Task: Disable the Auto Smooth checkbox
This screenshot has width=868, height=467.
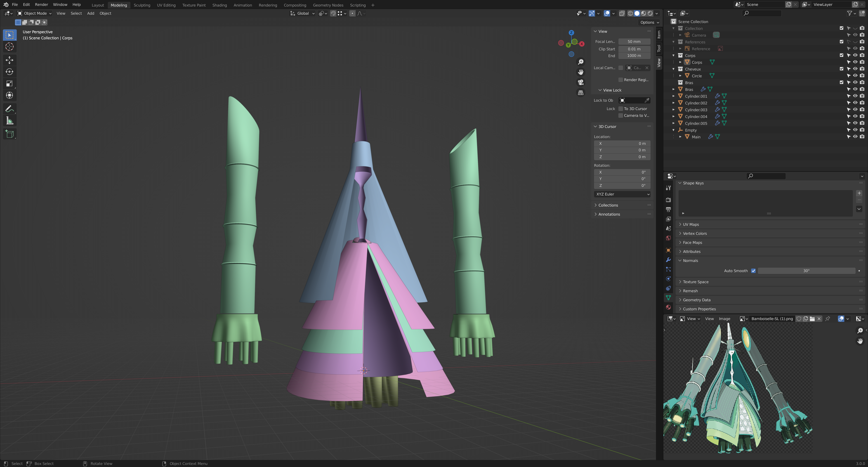Action: pyautogui.click(x=753, y=271)
